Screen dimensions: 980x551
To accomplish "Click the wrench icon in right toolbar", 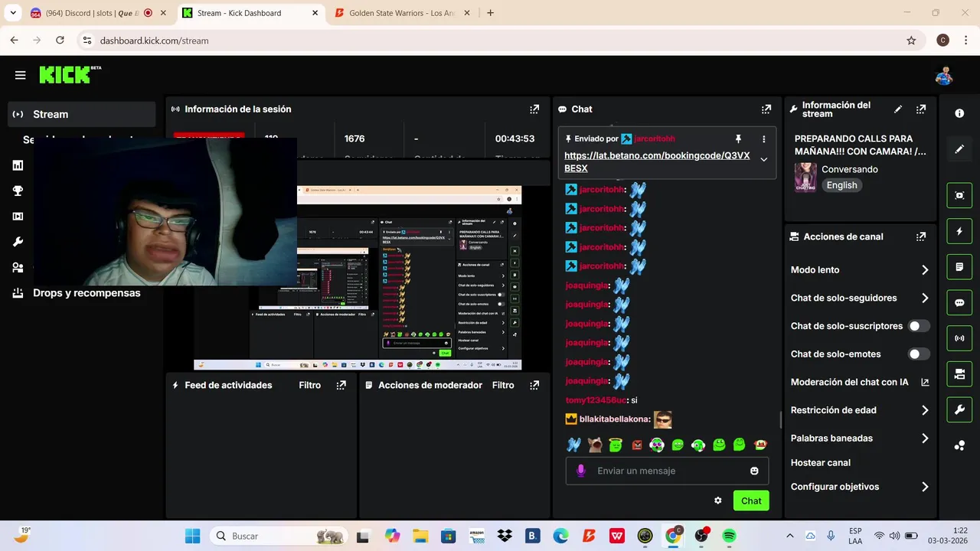I will 959,409.
